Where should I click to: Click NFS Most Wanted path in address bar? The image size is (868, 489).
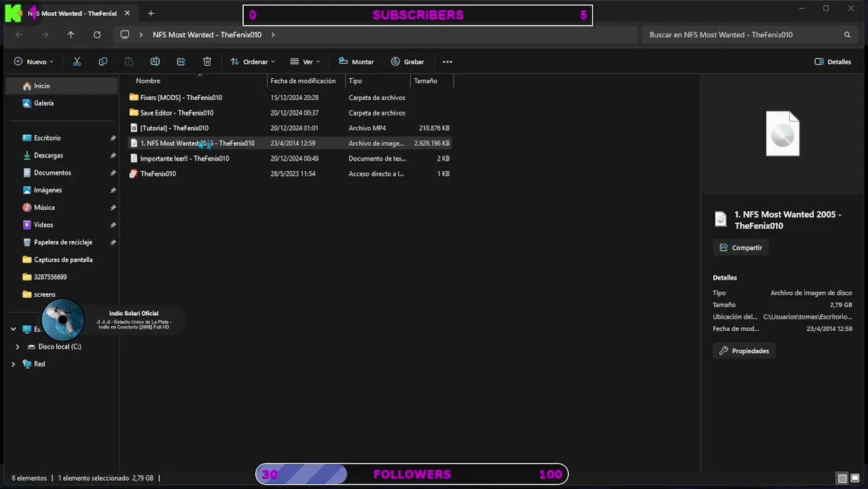207,35
